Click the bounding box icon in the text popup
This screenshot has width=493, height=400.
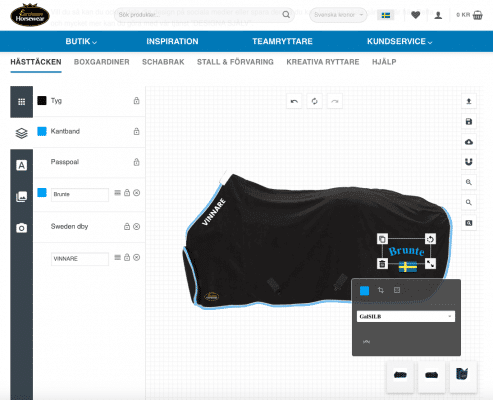pos(397,290)
